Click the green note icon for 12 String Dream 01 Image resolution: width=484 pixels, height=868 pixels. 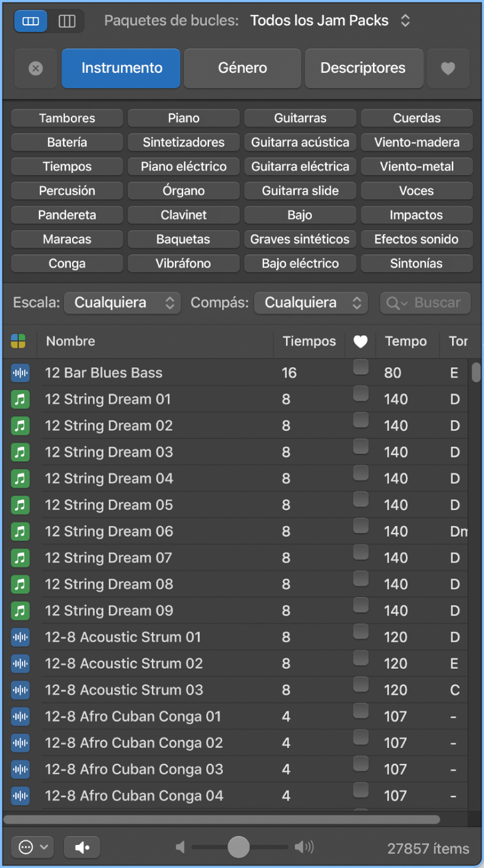coord(20,399)
